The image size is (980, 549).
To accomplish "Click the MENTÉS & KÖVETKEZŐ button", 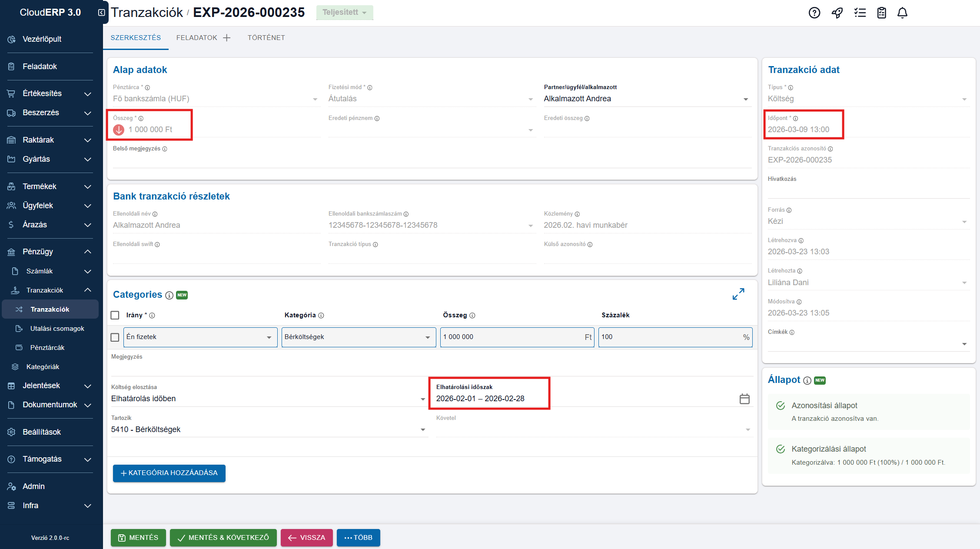I will [223, 538].
